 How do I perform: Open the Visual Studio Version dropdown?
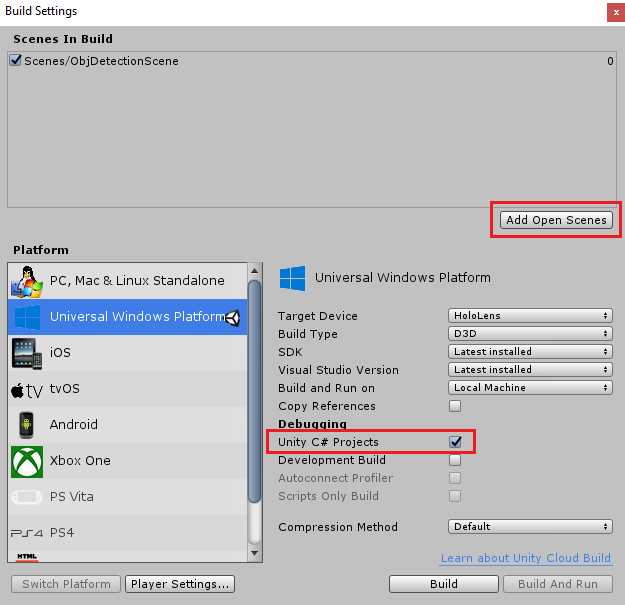point(530,369)
